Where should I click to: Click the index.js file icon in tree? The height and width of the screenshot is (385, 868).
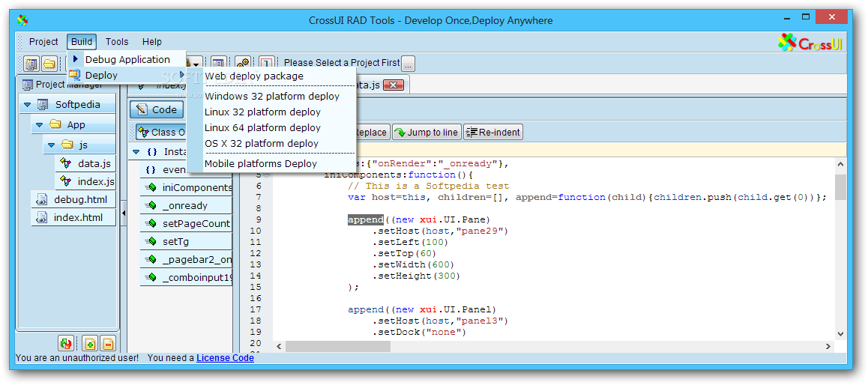click(66, 181)
